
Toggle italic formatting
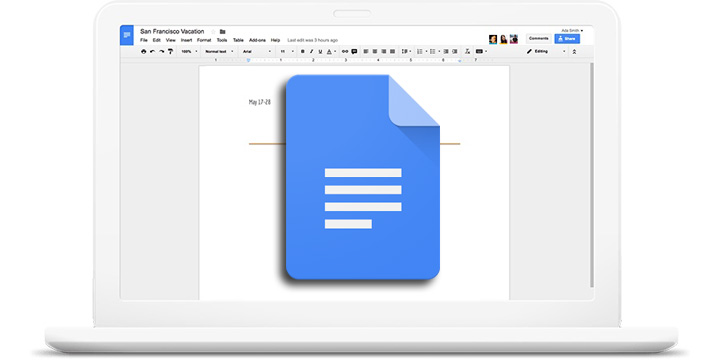pyautogui.click(x=311, y=51)
